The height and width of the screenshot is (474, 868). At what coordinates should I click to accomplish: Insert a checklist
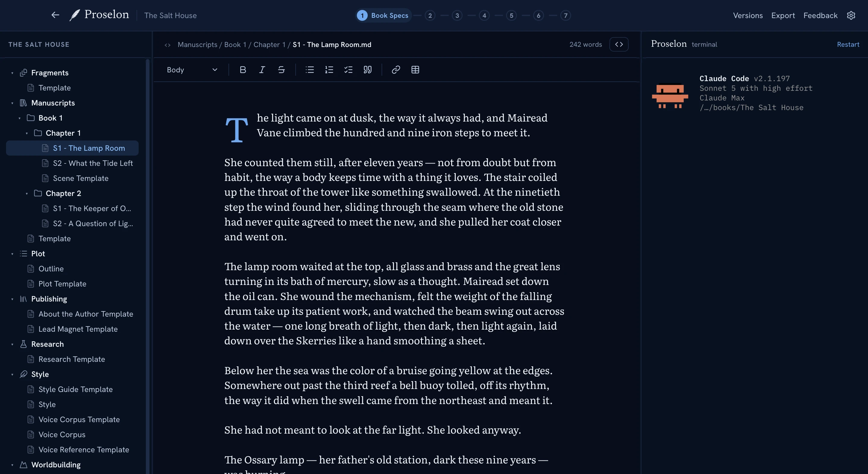[348, 70]
